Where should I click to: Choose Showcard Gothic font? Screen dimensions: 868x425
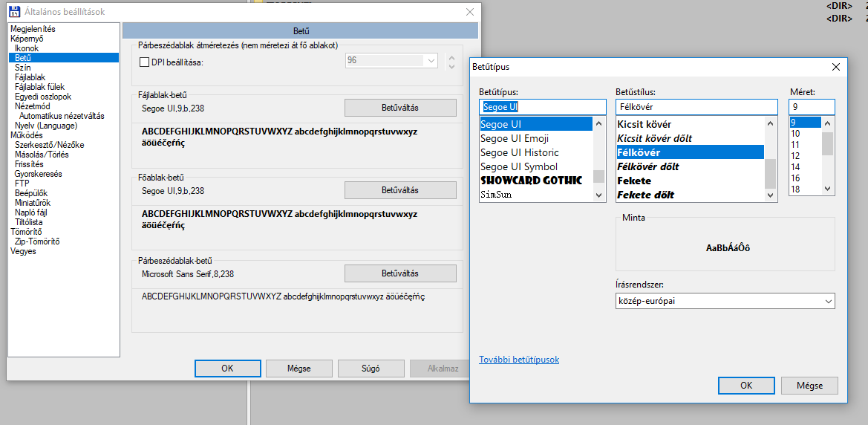coord(531,181)
